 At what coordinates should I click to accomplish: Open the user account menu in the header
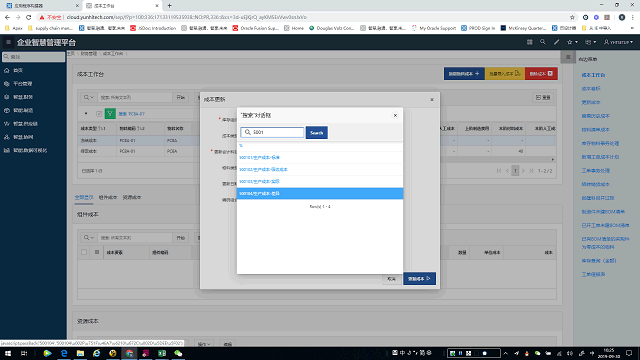point(618,42)
